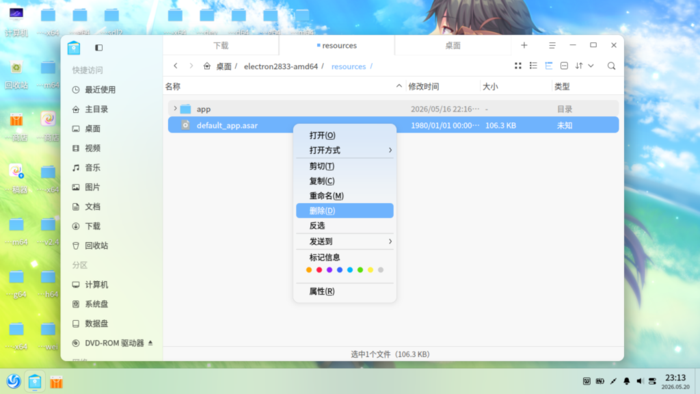Expand 发送到 submenu
The image size is (700, 394).
coord(345,241)
